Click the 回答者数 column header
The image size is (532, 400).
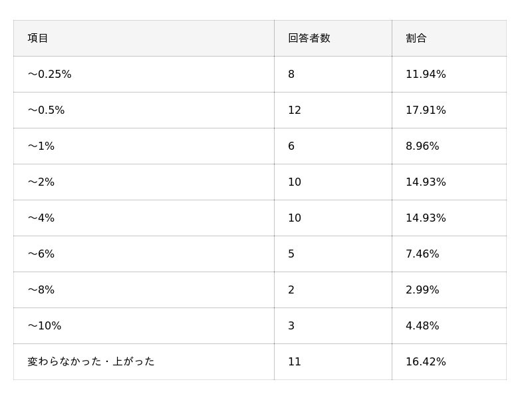[309, 39]
